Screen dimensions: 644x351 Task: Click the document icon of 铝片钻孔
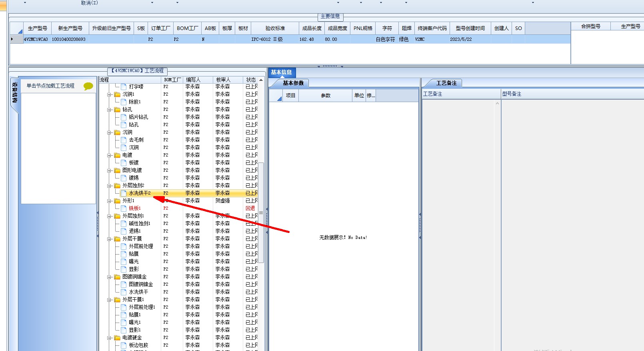pos(124,117)
